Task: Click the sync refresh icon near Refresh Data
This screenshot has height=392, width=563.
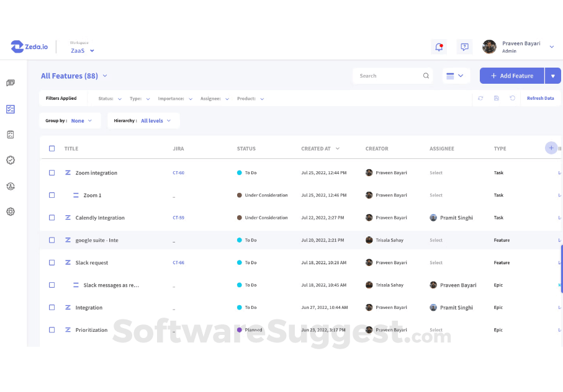Action: [x=479, y=98]
